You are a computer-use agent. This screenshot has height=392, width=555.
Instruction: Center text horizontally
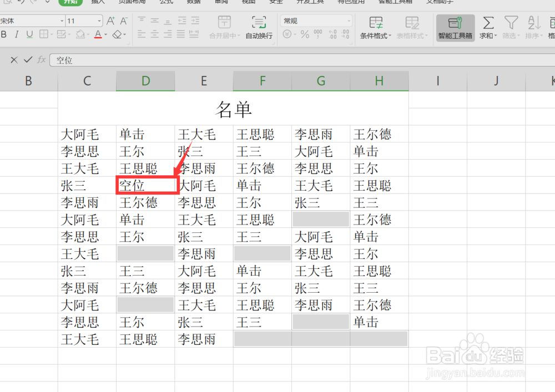click(154, 34)
